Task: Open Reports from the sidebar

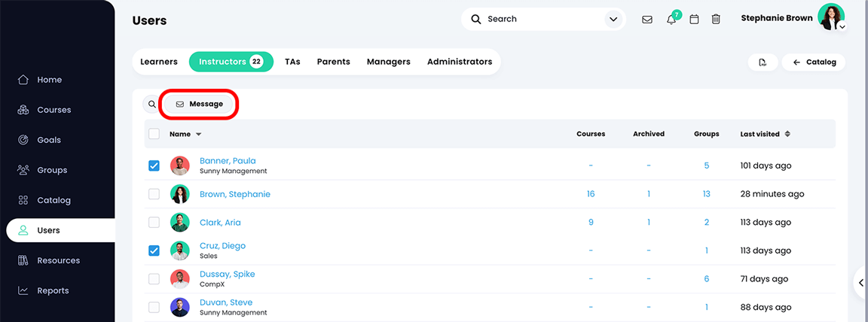Action: [53, 290]
